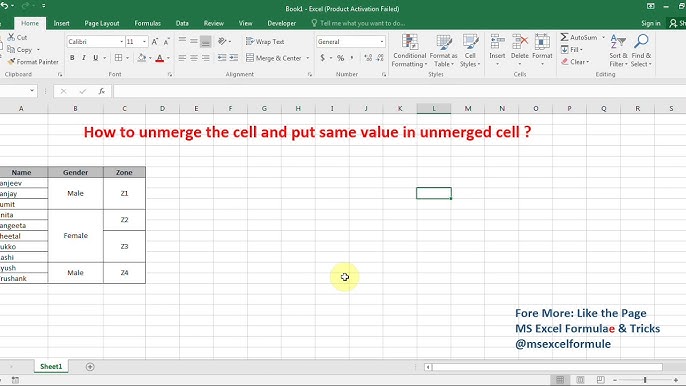This screenshot has width=686, height=386.
Task: Increase decimal places
Action: pos(368,58)
